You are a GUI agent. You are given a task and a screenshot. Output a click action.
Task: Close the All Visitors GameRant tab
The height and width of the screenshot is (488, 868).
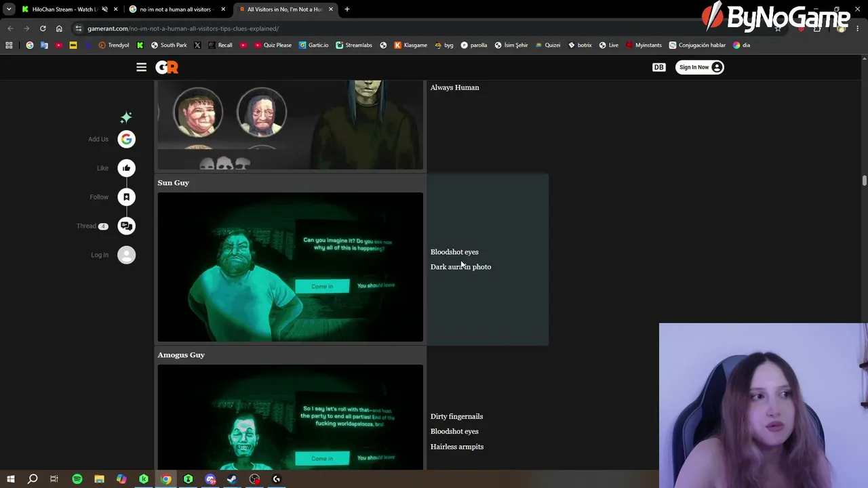click(x=331, y=9)
